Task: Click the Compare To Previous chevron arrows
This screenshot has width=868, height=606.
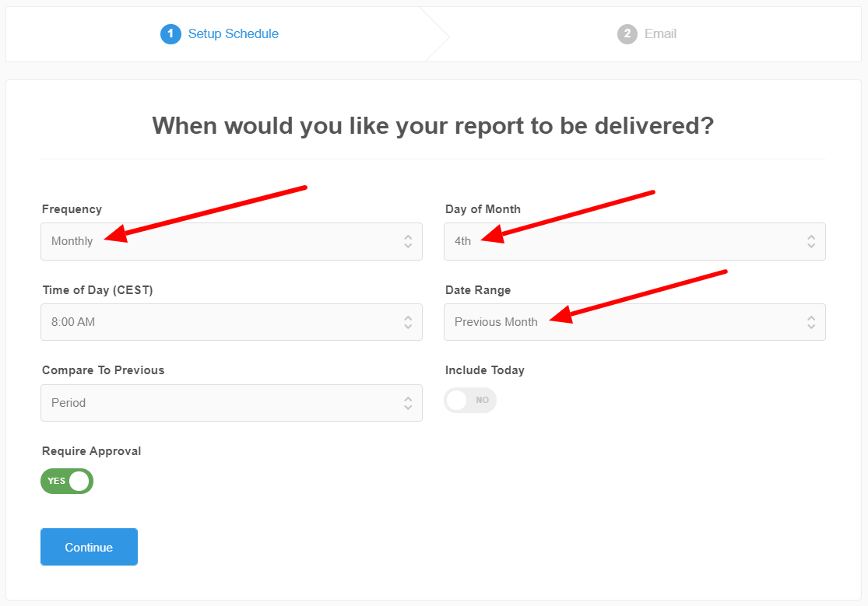Action: (x=408, y=403)
